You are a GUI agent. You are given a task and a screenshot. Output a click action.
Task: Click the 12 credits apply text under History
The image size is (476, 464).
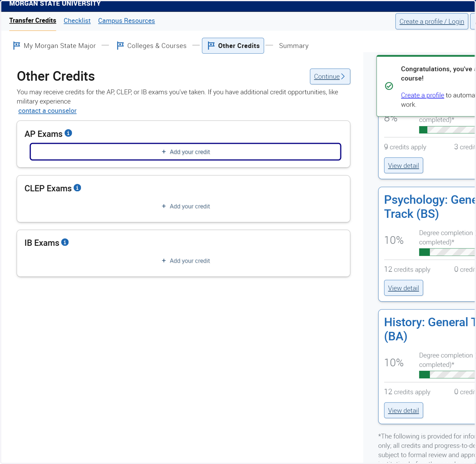[407, 392]
